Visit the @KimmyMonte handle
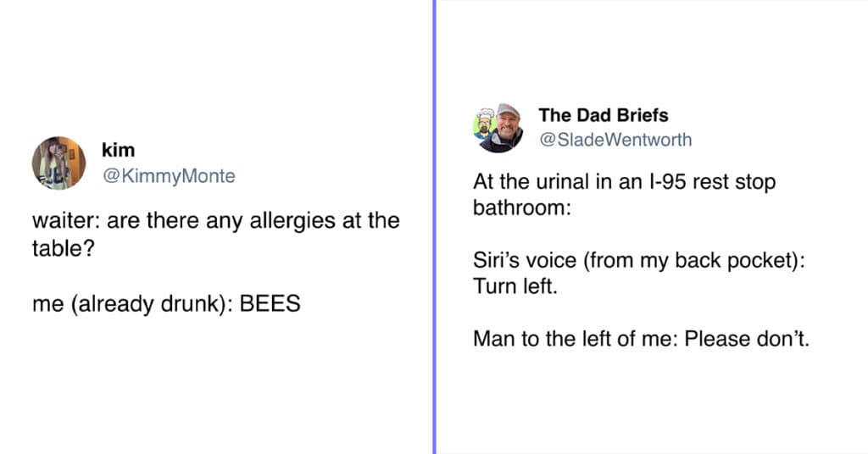Viewport: 868px width, 454px height. pyautogui.click(x=169, y=176)
